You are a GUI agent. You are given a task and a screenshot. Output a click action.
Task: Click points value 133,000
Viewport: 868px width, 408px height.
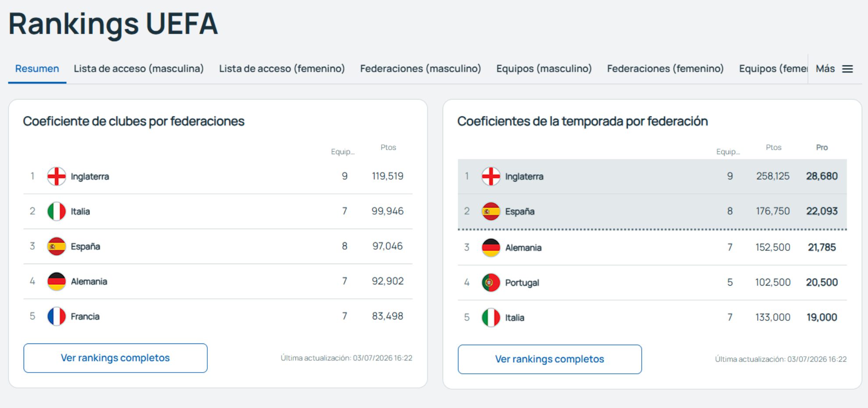(x=773, y=317)
